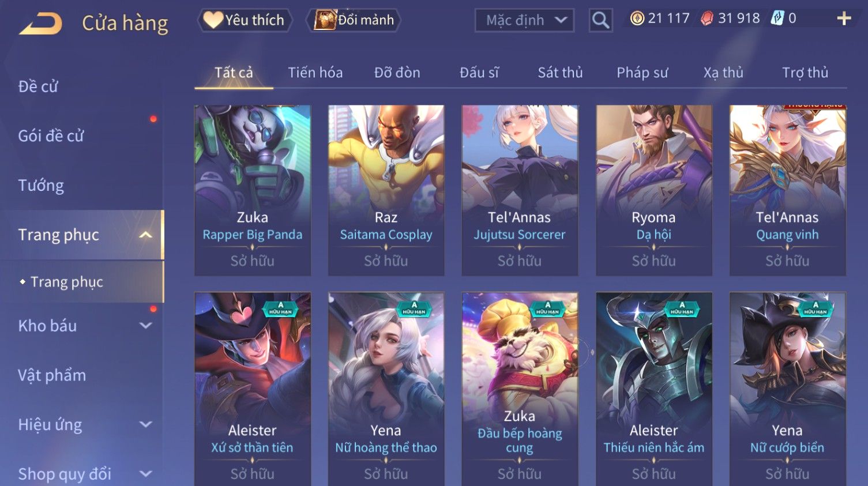
Task: Expand the Shop quy đổi section
Action: click(146, 474)
